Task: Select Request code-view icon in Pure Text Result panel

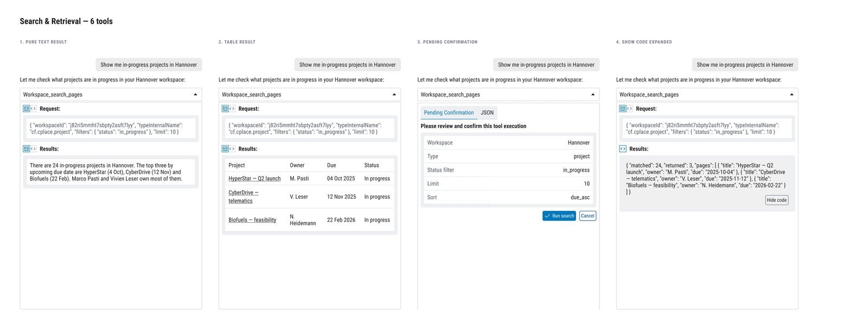Action: click(x=33, y=109)
